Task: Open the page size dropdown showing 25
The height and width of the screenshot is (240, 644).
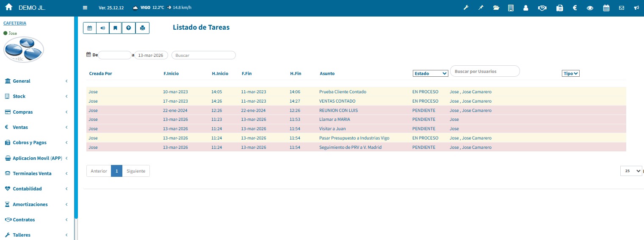Action: pos(631,171)
